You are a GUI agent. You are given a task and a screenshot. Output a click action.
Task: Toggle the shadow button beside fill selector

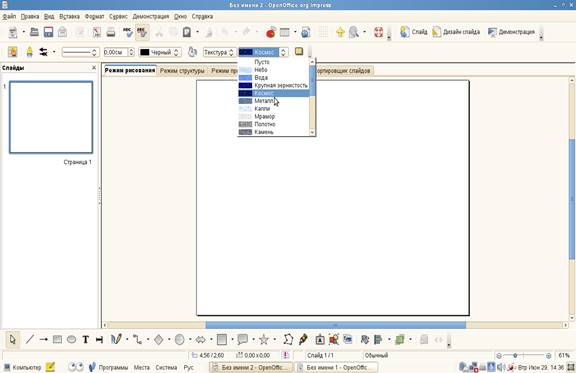pos(299,51)
